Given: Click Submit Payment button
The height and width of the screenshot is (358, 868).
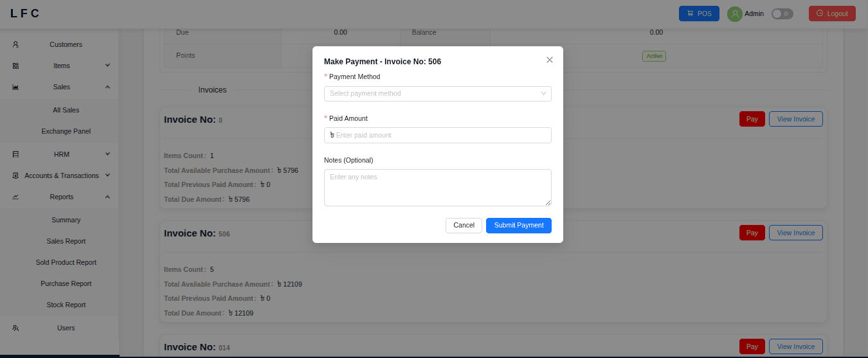Looking at the screenshot, I should (519, 226).
